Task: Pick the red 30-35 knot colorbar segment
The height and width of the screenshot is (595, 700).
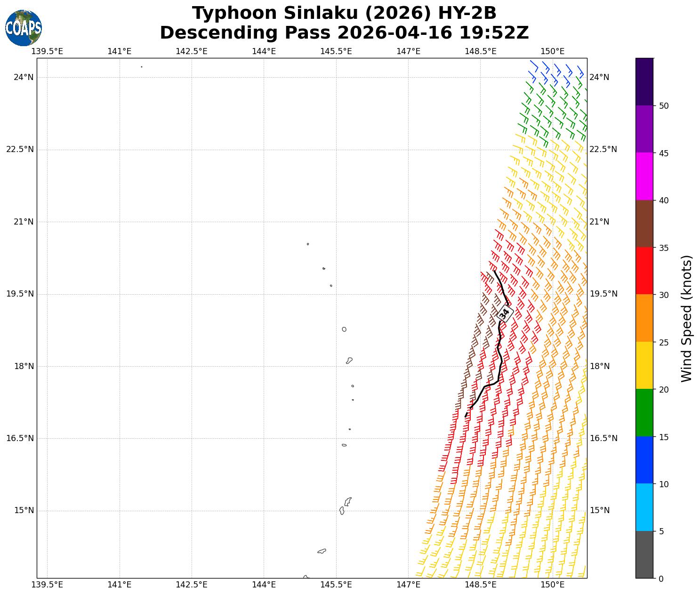Action: tap(644, 271)
